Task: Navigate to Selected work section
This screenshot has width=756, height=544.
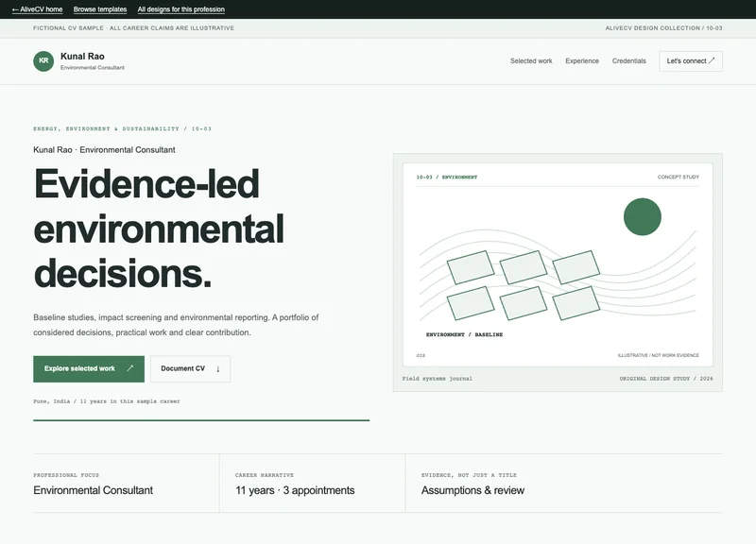Action: 531,61
